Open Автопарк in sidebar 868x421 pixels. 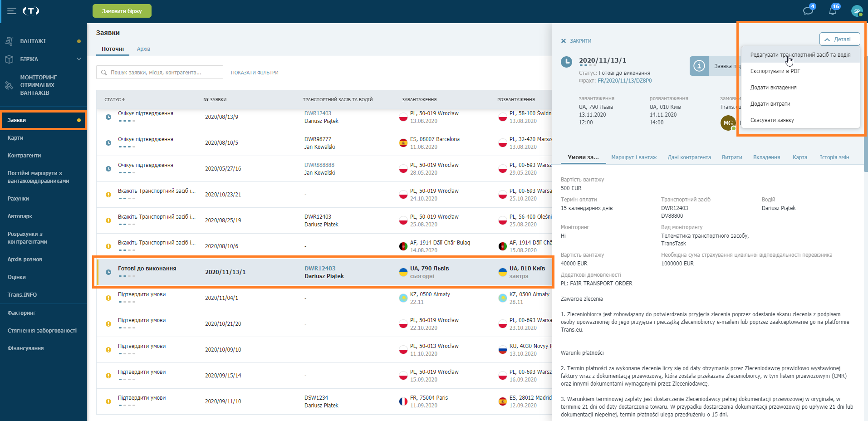20,216
